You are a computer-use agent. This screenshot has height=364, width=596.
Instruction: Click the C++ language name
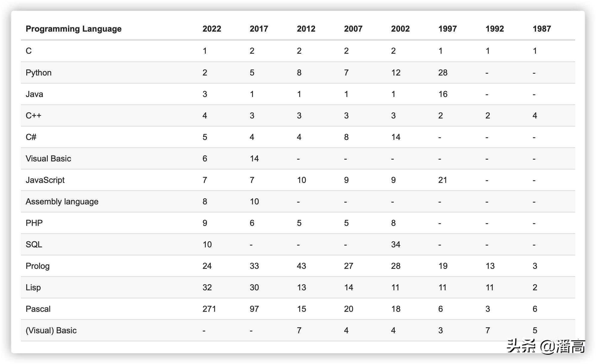33,116
